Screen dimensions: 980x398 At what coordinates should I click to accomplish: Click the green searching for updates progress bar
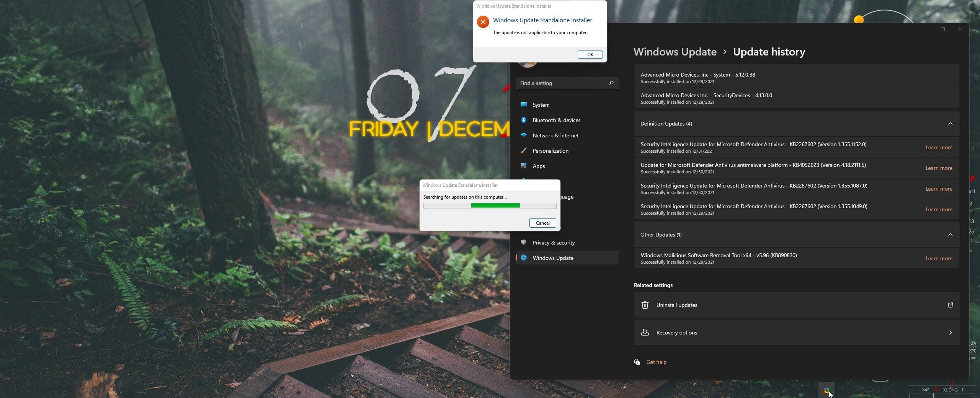pyautogui.click(x=490, y=206)
